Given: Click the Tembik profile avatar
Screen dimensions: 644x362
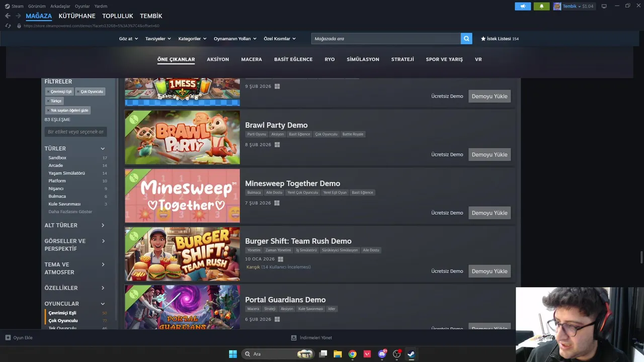Looking at the screenshot, I should tap(557, 6).
